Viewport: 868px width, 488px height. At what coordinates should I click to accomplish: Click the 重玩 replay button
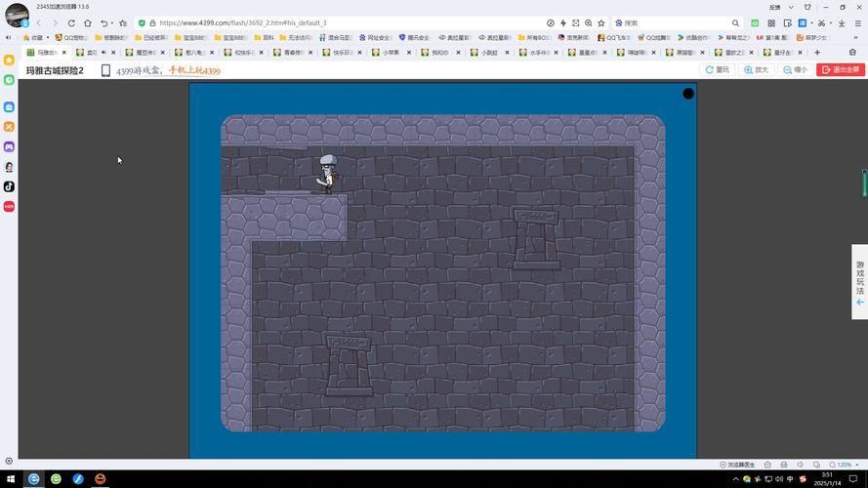pyautogui.click(x=718, y=69)
